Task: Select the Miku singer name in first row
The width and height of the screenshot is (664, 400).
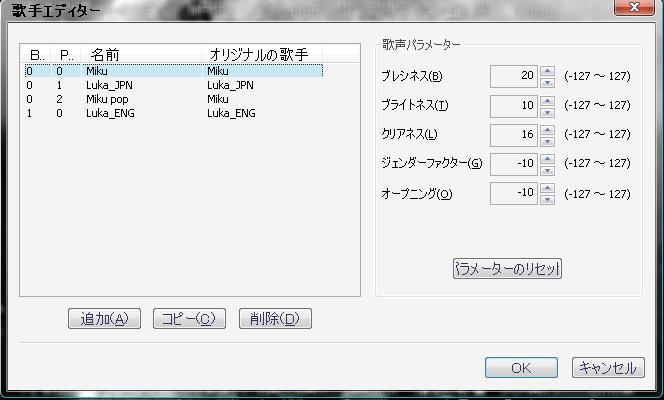Action: click(97, 71)
